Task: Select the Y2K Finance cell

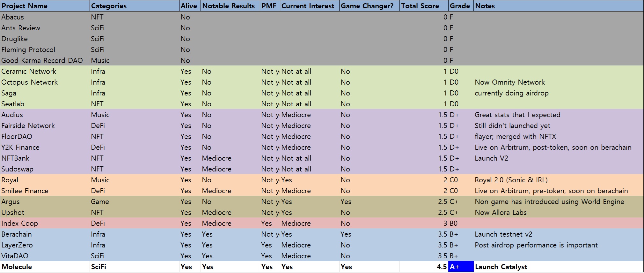Action: tap(45, 148)
